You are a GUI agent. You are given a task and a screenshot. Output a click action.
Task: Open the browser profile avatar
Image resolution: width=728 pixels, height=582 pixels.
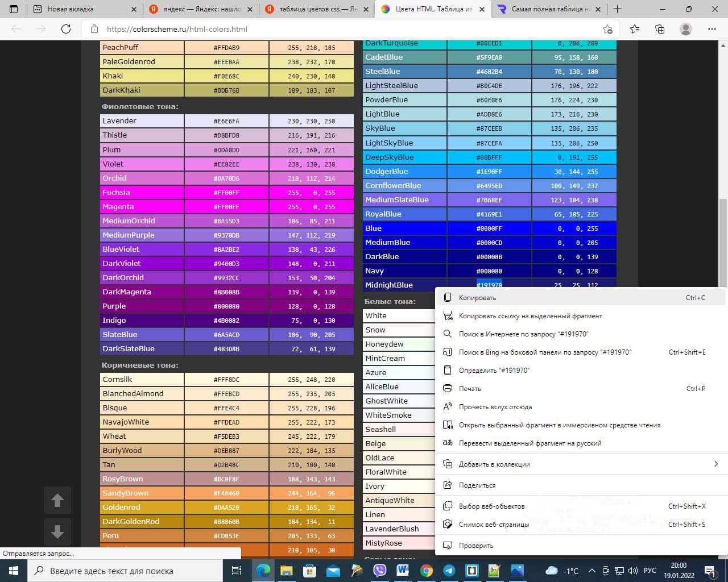686,29
